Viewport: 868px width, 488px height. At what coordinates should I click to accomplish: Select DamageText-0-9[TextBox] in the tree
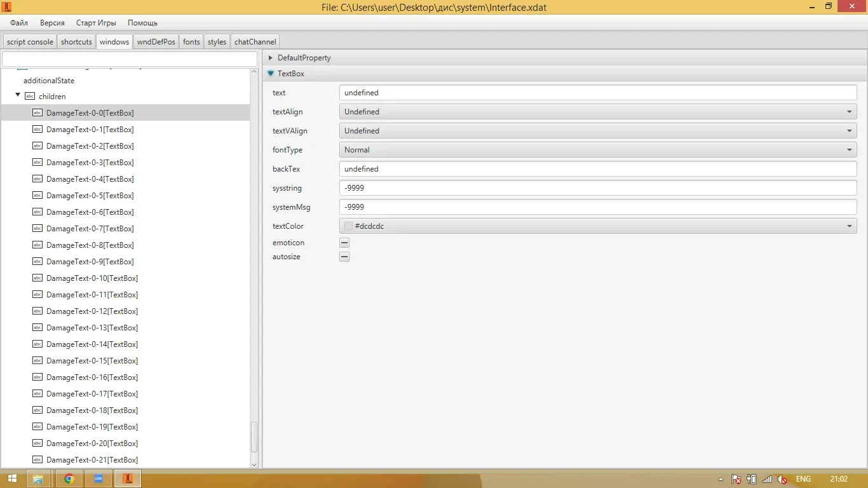90,262
